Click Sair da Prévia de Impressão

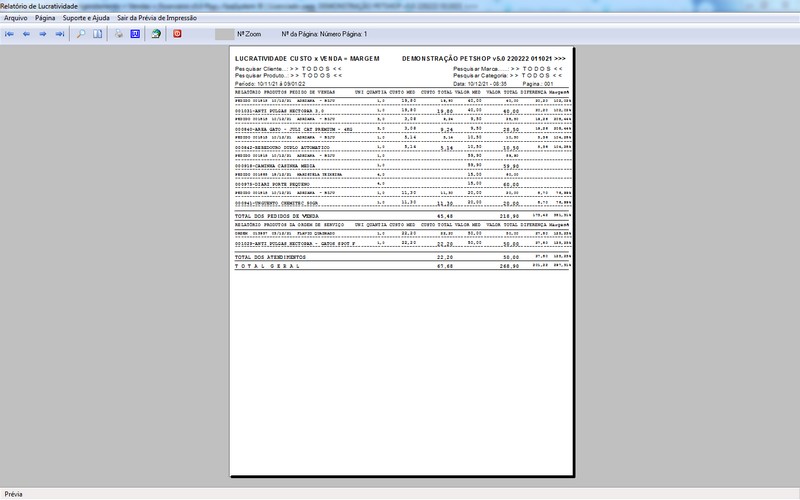[x=158, y=18]
